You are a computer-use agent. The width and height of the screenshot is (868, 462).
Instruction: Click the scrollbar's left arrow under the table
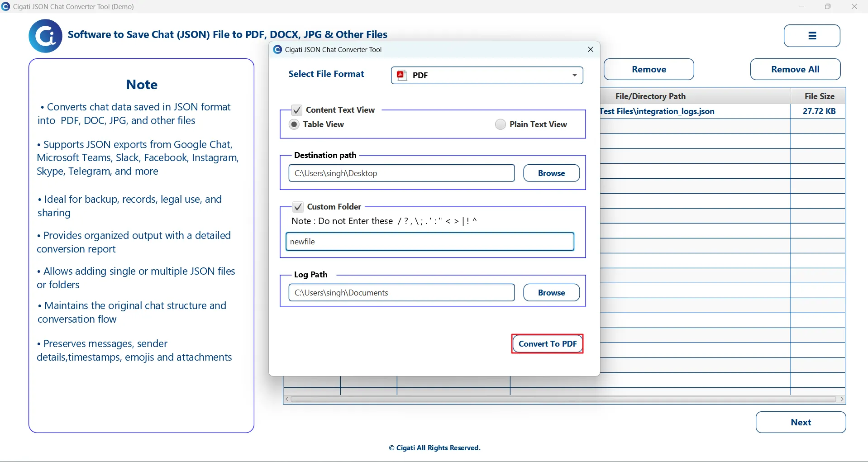tap(287, 399)
